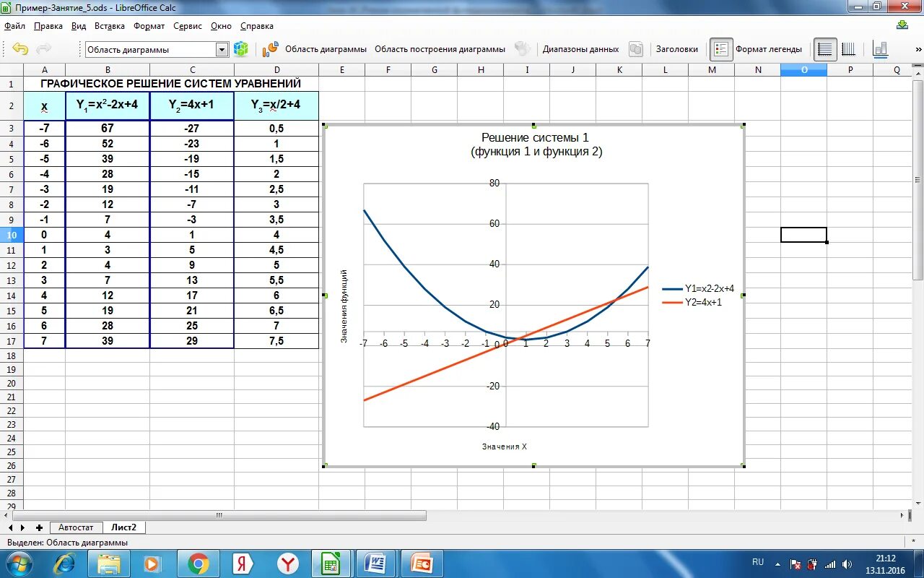Click the top-right chart resize handle

pos(743,125)
